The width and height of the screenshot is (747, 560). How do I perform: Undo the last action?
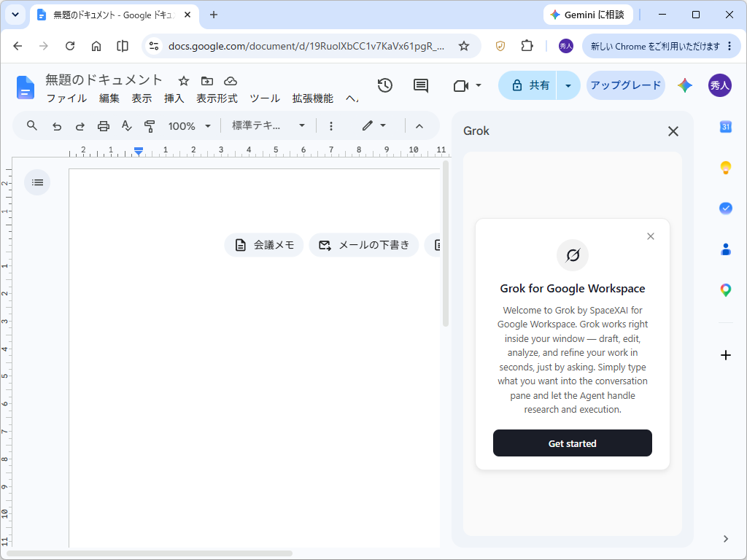(x=57, y=126)
